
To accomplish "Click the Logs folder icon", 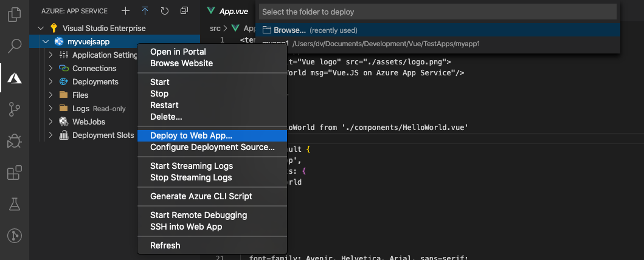I will (64, 108).
